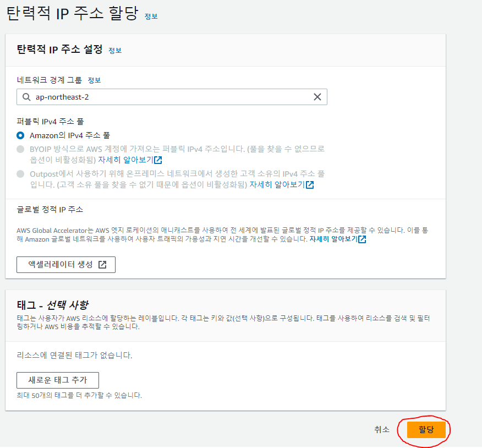Screen dimensions: 482x448
Task: Follow Global Accelerator 자세히 알아보기 link
Action: (333, 239)
